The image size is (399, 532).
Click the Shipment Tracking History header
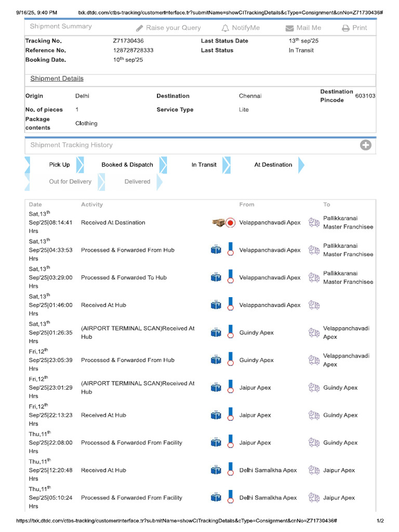(72, 145)
